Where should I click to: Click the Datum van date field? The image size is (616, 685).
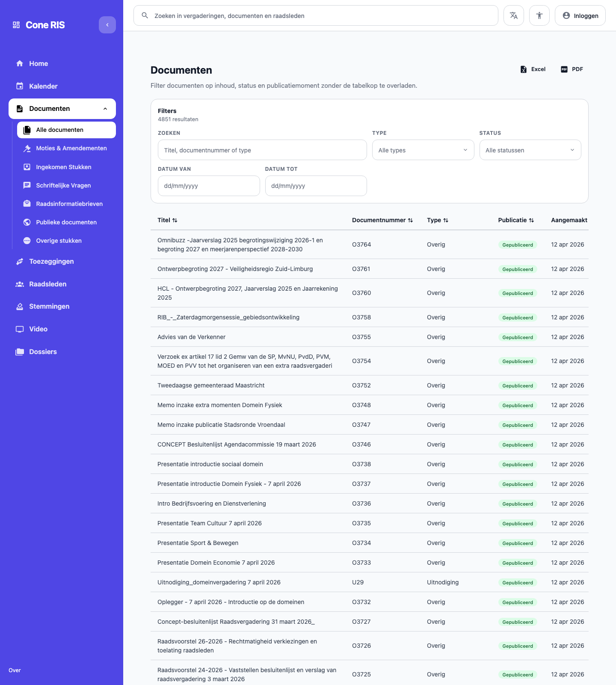[208, 186]
